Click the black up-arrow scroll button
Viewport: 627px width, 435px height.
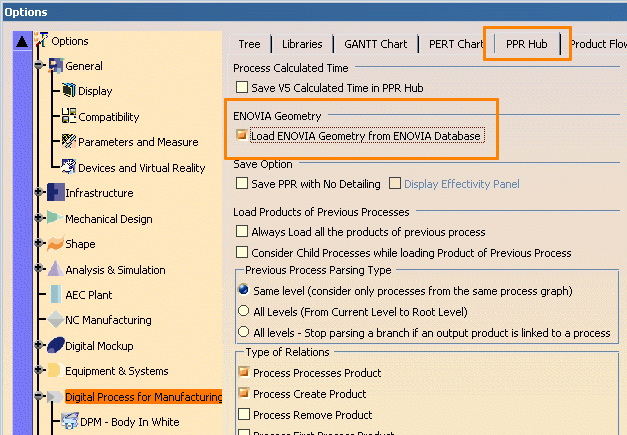[x=22, y=41]
